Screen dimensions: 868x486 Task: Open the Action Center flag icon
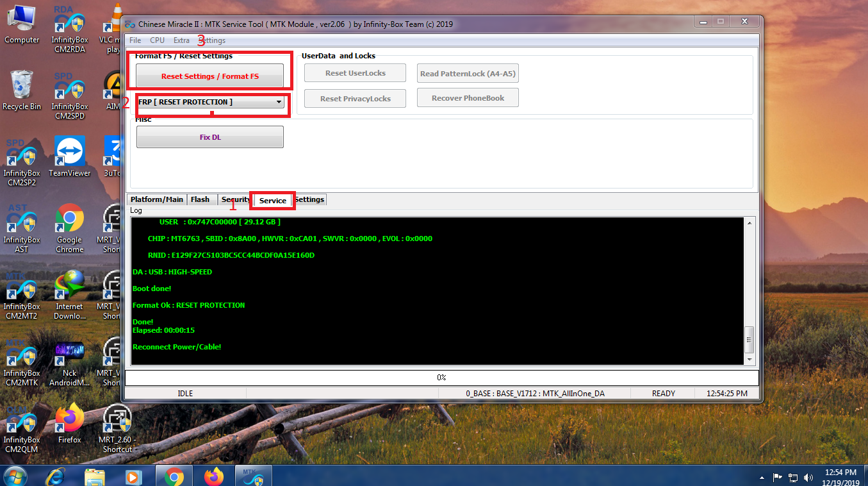[x=777, y=477]
